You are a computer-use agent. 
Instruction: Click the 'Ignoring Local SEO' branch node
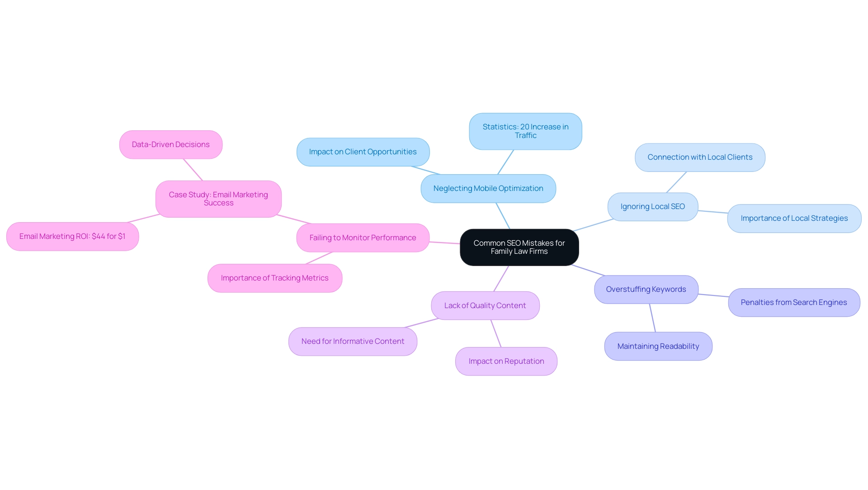[652, 206]
